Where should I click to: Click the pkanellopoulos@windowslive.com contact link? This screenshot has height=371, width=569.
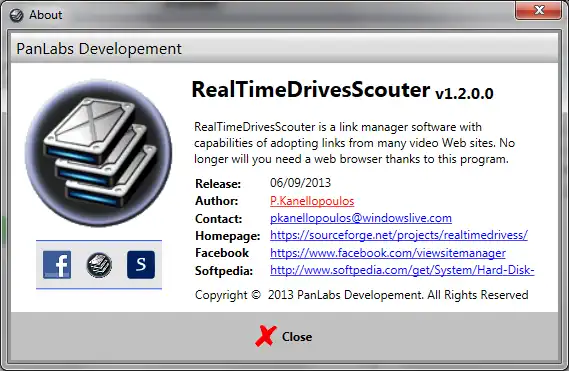[x=361, y=218]
